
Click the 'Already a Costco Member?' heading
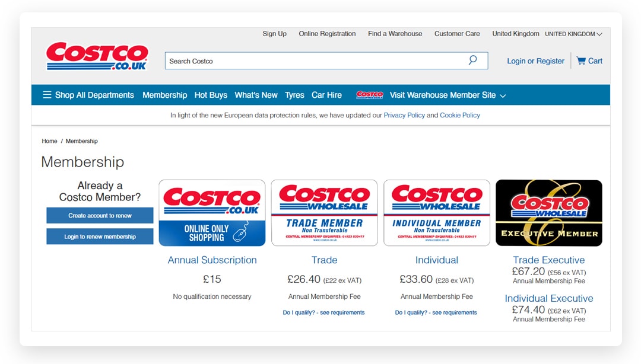[x=100, y=191]
